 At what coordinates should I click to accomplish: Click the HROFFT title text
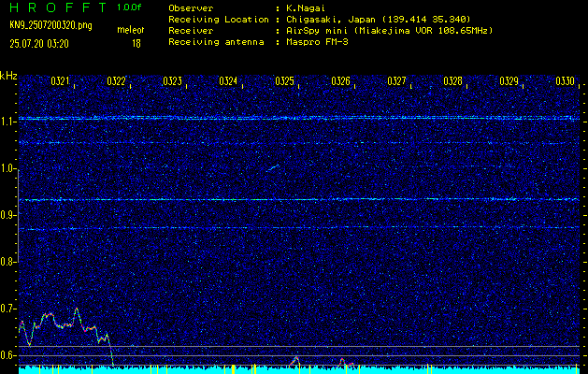pos(58,7)
